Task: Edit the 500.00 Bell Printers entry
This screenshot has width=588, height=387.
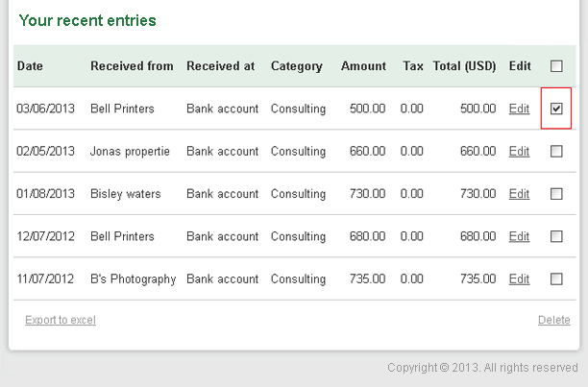Action: coord(519,109)
